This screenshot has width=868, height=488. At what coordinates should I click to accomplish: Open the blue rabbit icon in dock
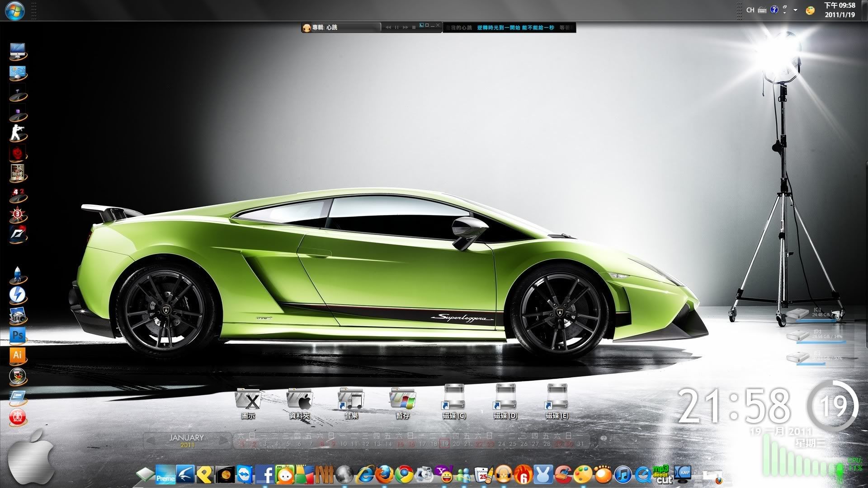tap(543, 474)
